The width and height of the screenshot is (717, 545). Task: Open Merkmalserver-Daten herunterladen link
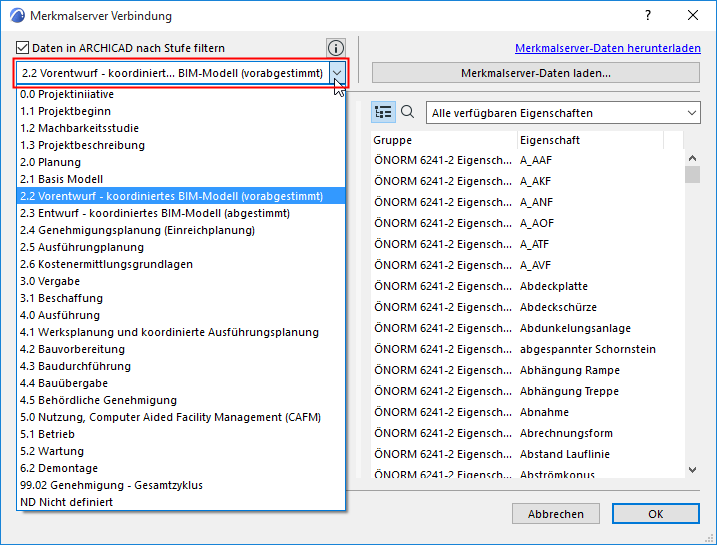608,48
